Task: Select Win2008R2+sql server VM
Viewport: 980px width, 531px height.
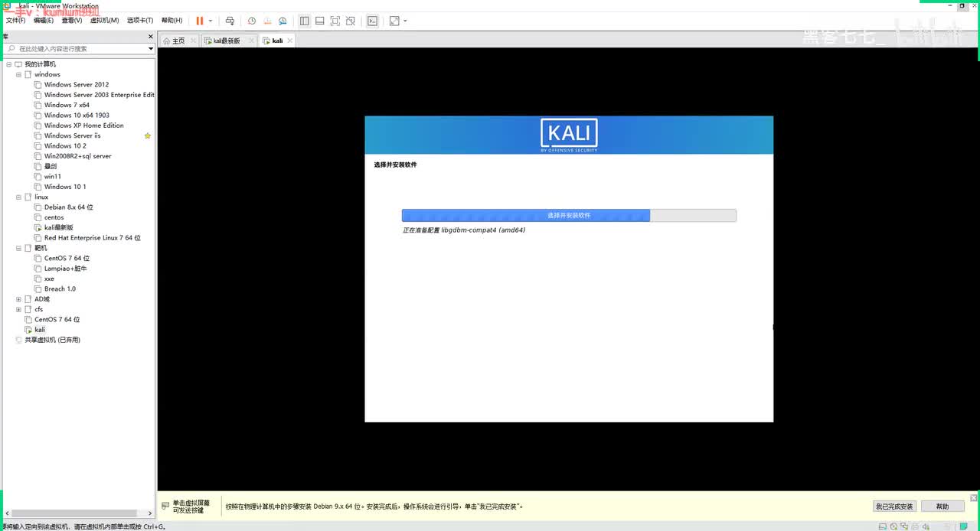Action: [77, 156]
